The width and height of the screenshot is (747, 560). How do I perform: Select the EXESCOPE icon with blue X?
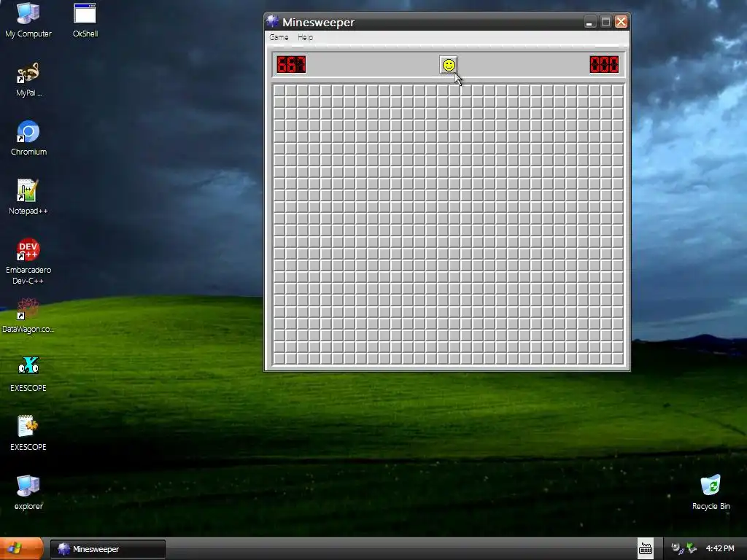click(x=28, y=375)
